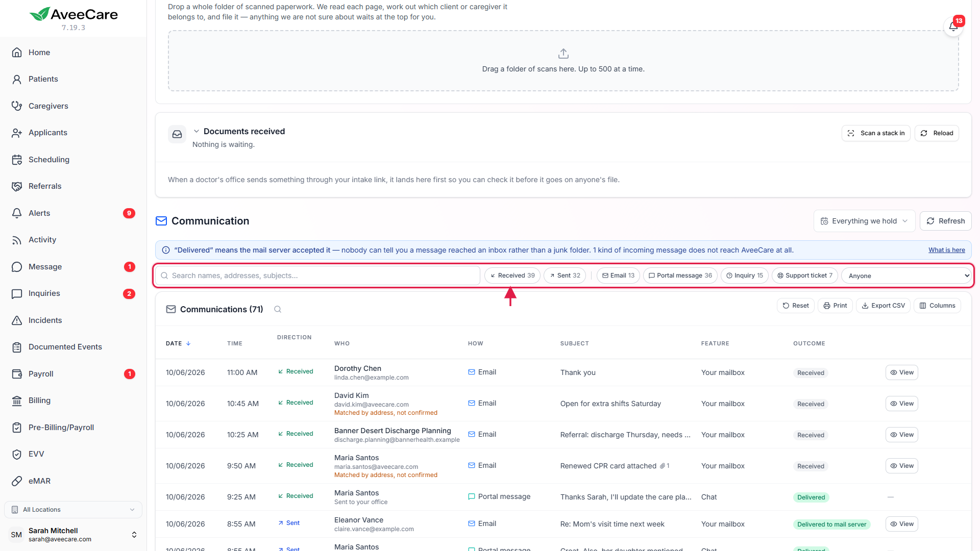This screenshot has width=980, height=551.
Task: Click the Documents received inbox icon
Action: (177, 134)
